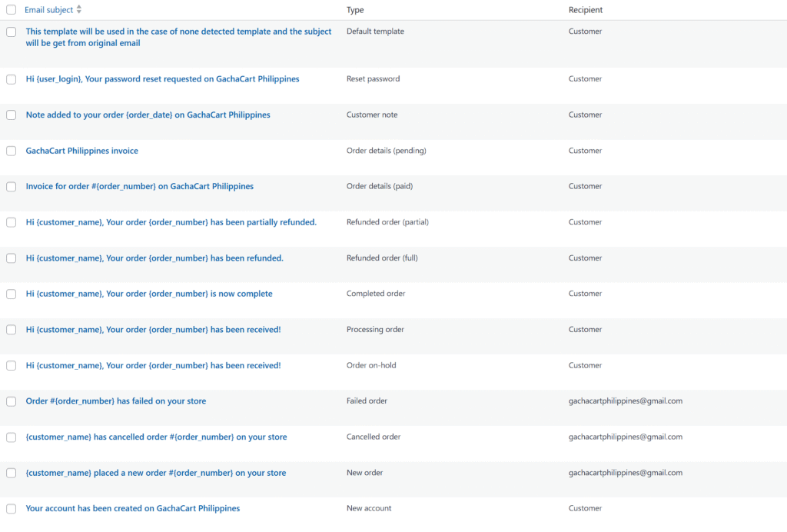Click 'Customer' recipient in the New account row
Screen dimensions: 787x532
tap(585, 508)
